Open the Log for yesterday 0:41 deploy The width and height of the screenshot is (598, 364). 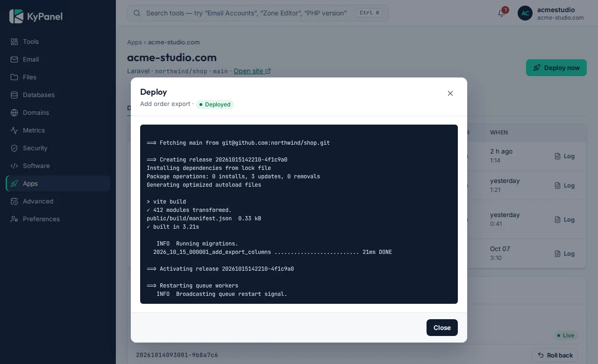(564, 219)
